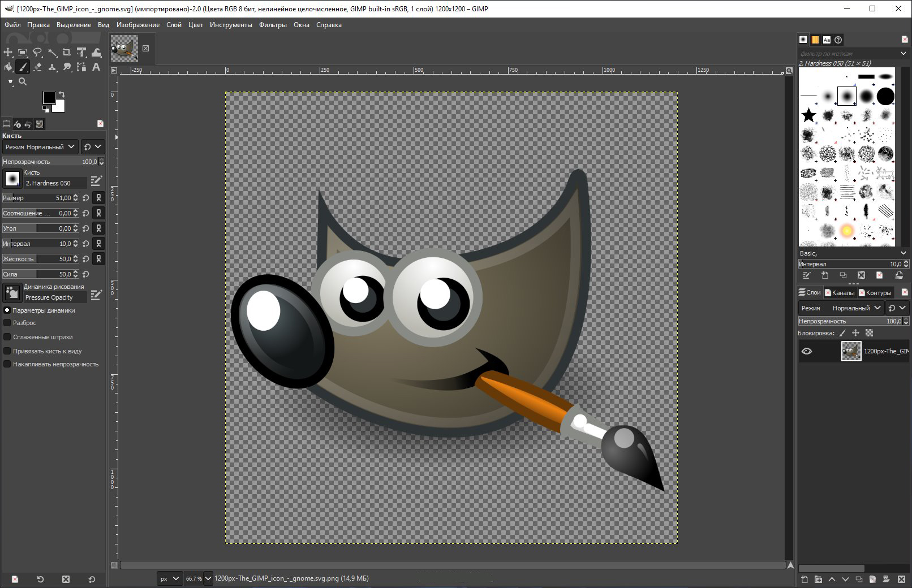Activate the Zoom magnifier tool
Viewport: 912px width, 588px height.
click(23, 82)
